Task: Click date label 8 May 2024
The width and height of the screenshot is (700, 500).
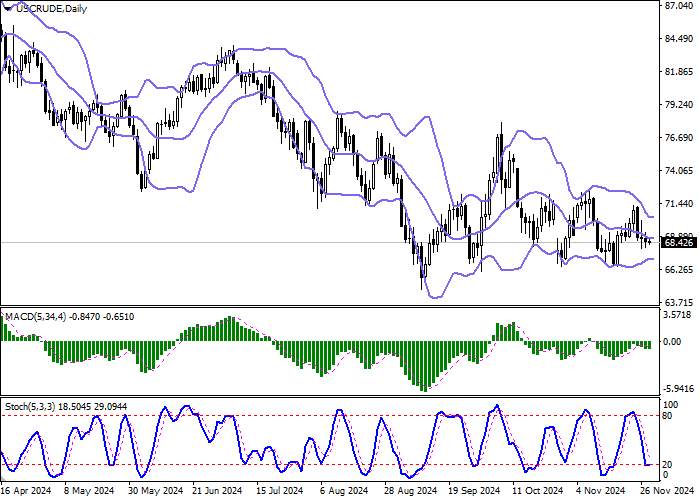Action: [x=89, y=491]
